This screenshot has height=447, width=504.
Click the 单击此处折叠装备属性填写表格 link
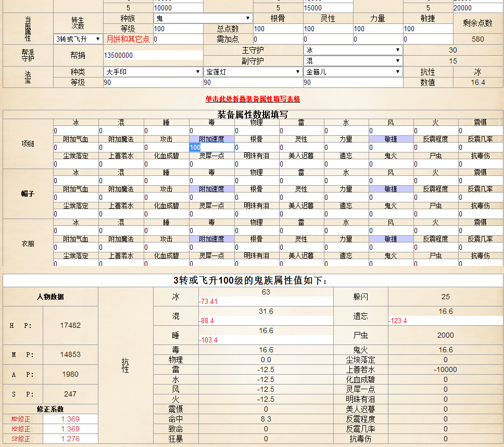coord(253,99)
